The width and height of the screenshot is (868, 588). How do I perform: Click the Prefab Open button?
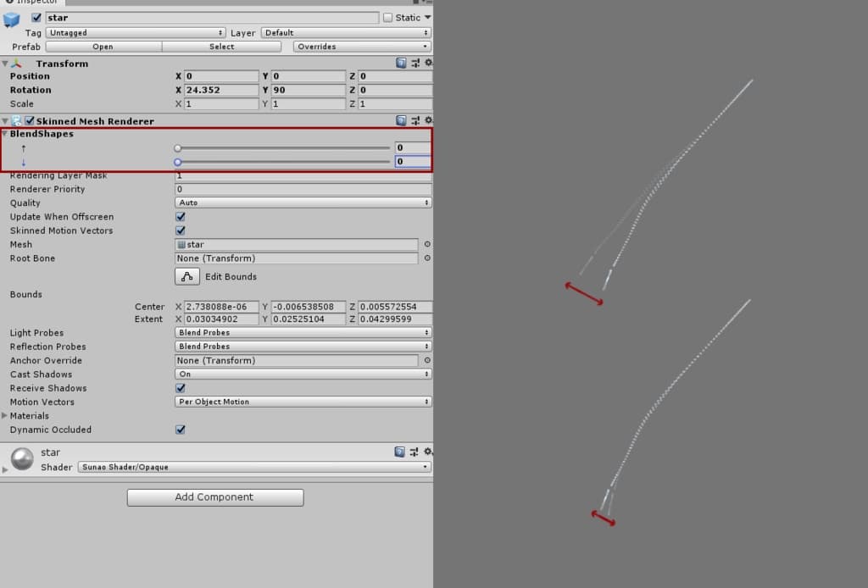(x=103, y=47)
